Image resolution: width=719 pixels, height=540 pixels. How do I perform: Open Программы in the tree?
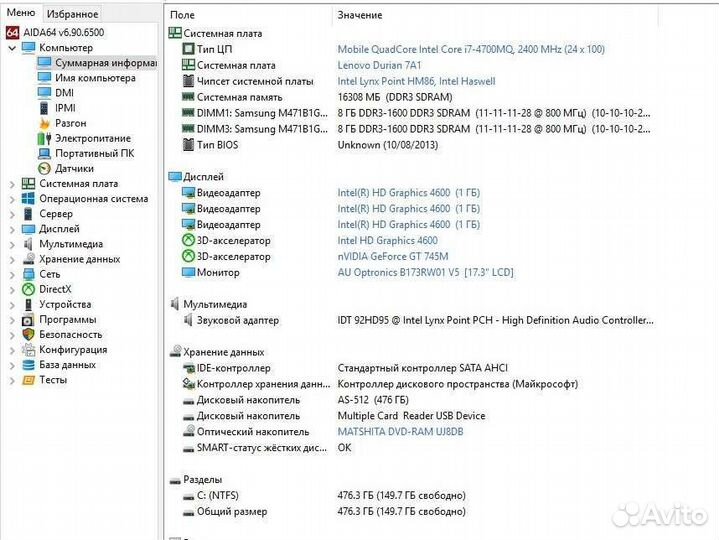point(67,320)
